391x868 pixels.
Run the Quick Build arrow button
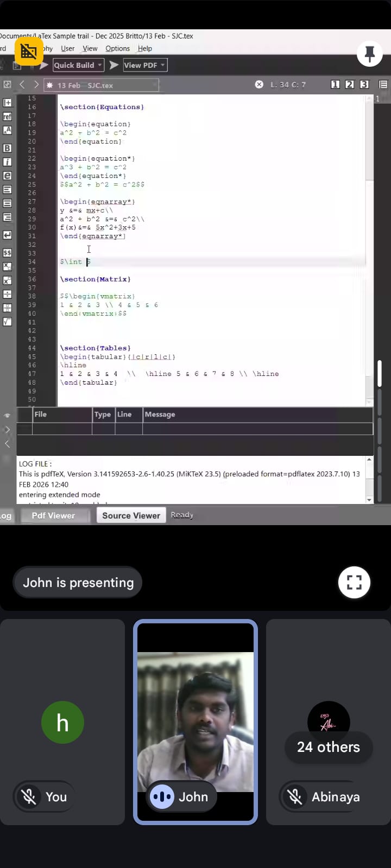click(44, 65)
